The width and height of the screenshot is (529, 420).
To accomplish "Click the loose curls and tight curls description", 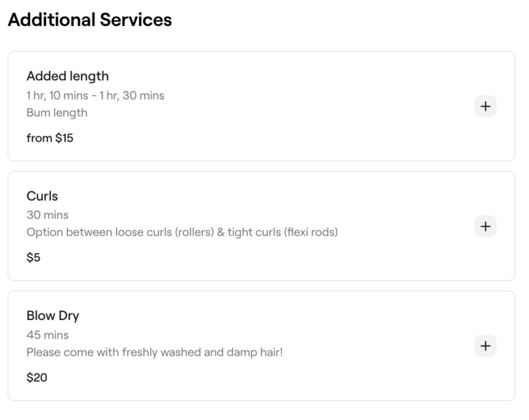I will 182,232.
